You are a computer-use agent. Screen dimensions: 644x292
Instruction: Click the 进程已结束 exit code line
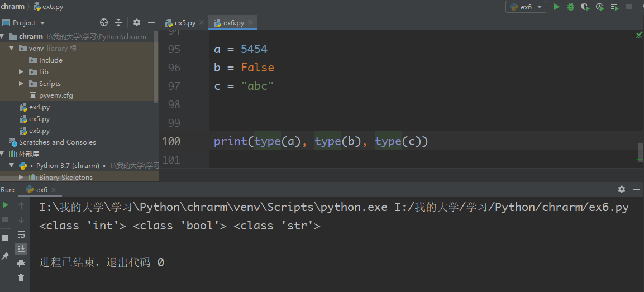(102, 262)
